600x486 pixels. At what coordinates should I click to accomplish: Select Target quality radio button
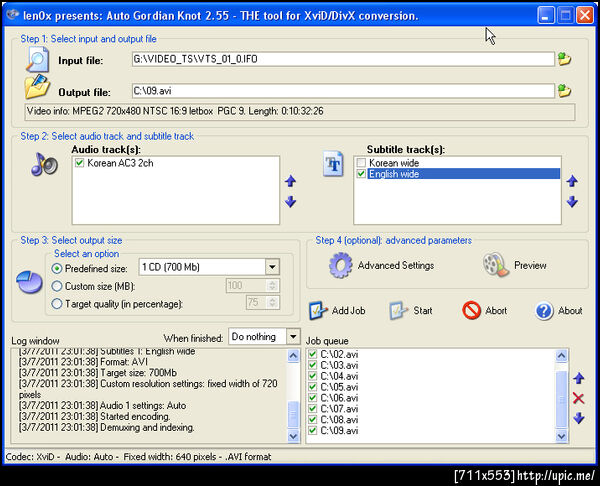[x=57, y=303]
